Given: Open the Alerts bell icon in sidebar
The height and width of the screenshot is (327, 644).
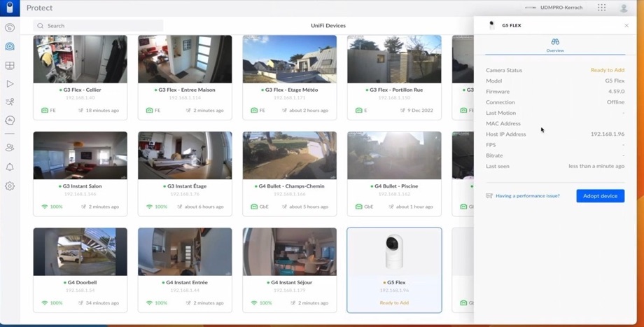Looking at the screenshot, I should pyautogui.click(x=10, y=167).
